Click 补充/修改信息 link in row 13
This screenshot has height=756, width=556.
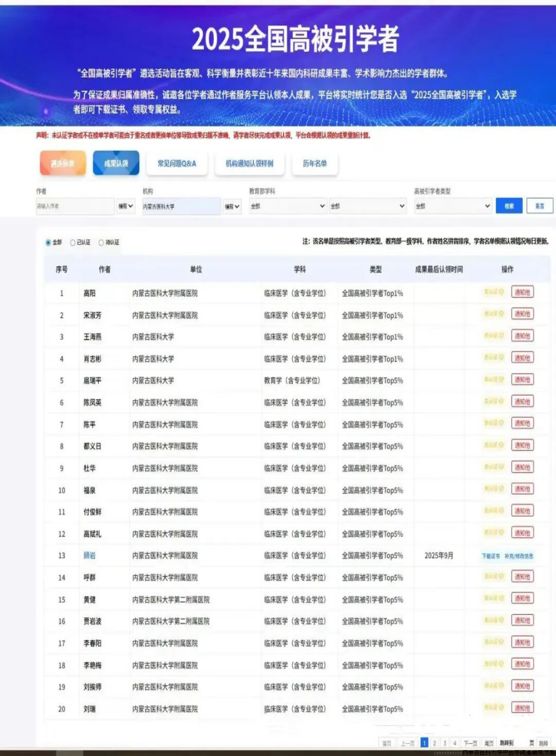coord(519,556)
